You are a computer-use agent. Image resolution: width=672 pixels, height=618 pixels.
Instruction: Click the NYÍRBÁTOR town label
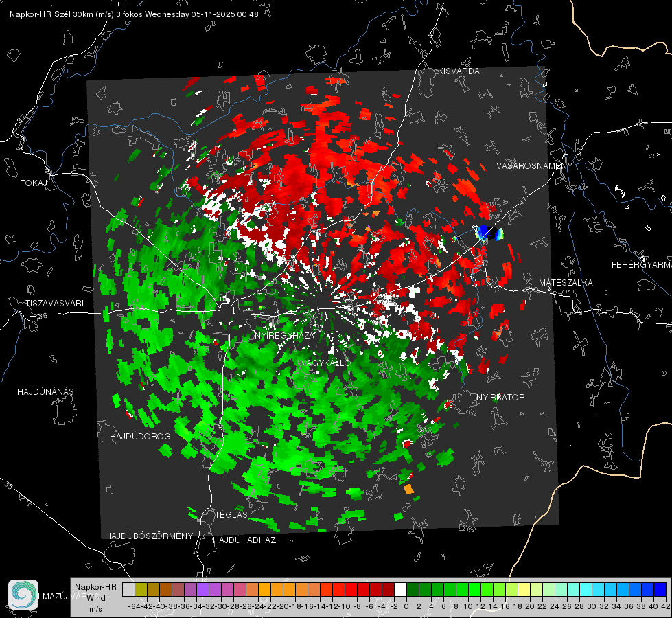coord(500,398)
